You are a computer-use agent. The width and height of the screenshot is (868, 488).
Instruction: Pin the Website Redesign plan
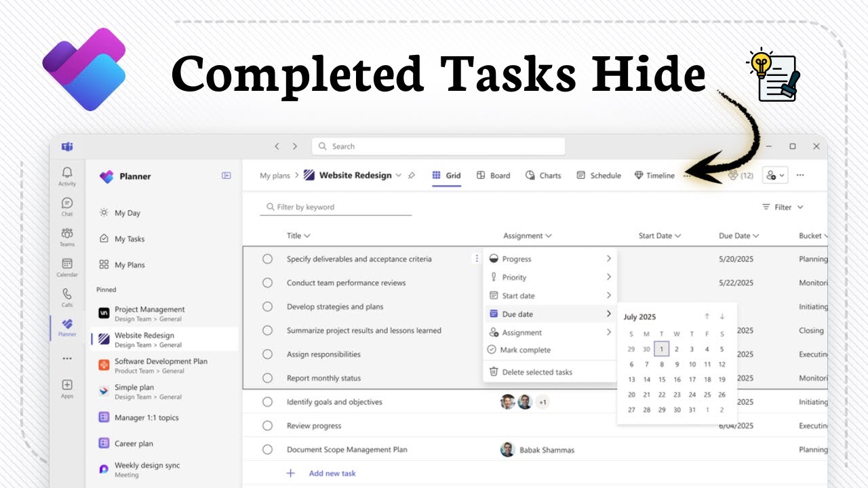coord(411,176)
